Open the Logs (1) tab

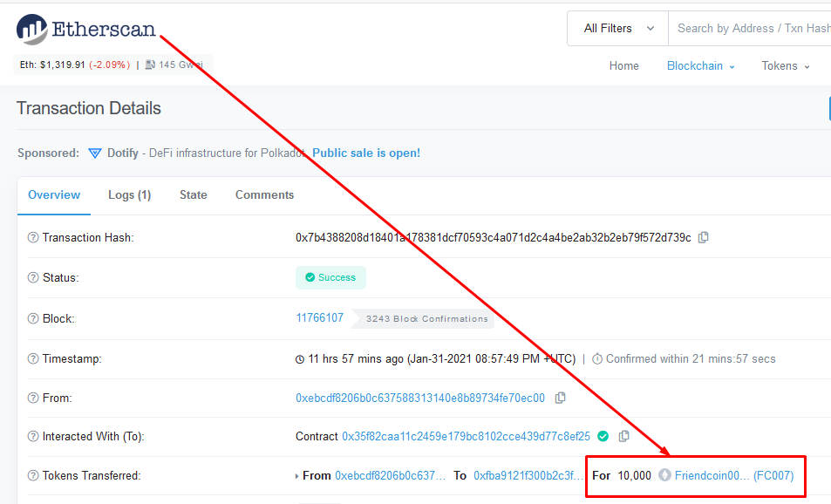pos(129,195)
